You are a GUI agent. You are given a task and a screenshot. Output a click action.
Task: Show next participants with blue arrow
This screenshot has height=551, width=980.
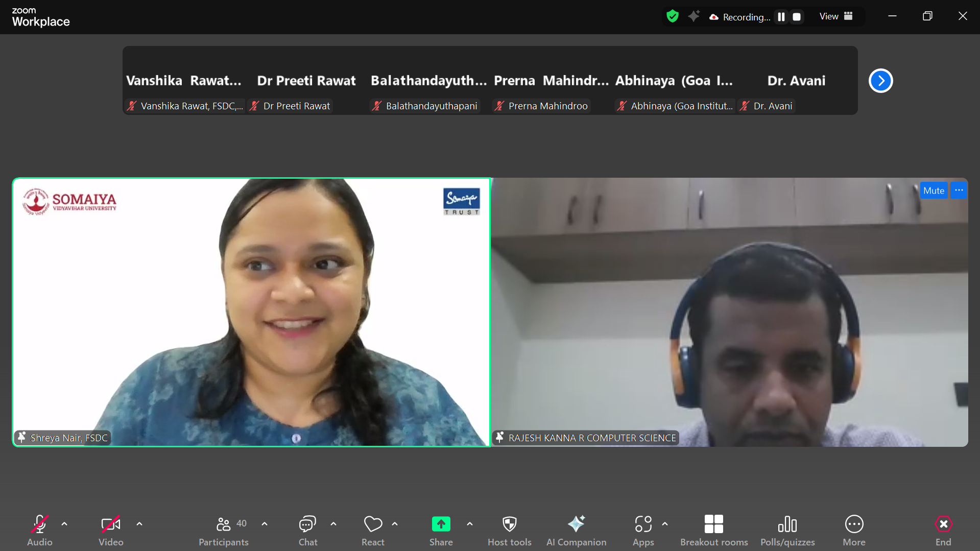[x=880, y=81]
